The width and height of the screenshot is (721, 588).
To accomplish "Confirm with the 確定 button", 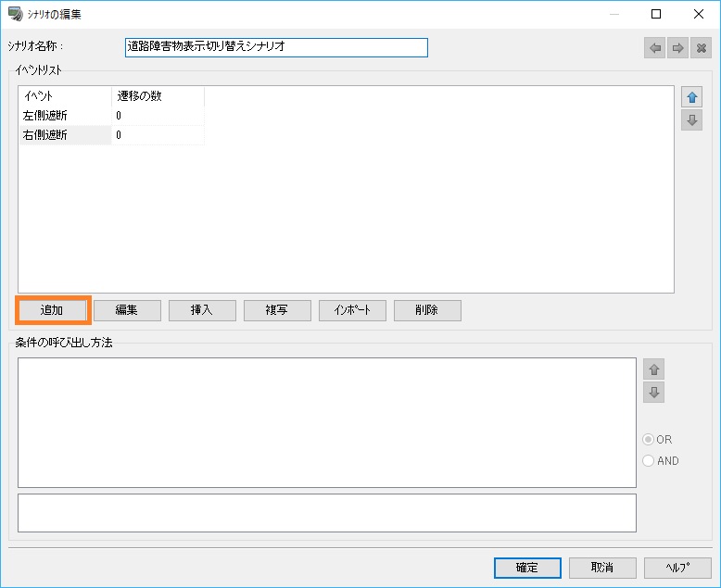I will point(527,568).
